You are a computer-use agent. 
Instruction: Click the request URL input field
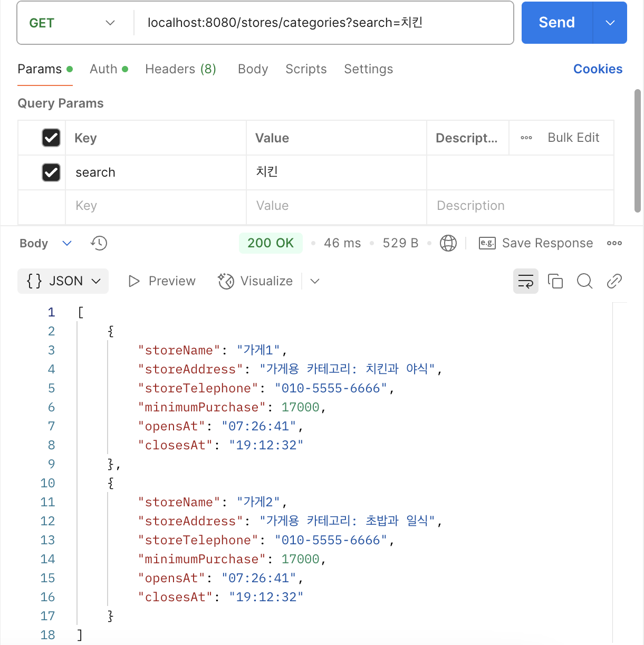323,23
